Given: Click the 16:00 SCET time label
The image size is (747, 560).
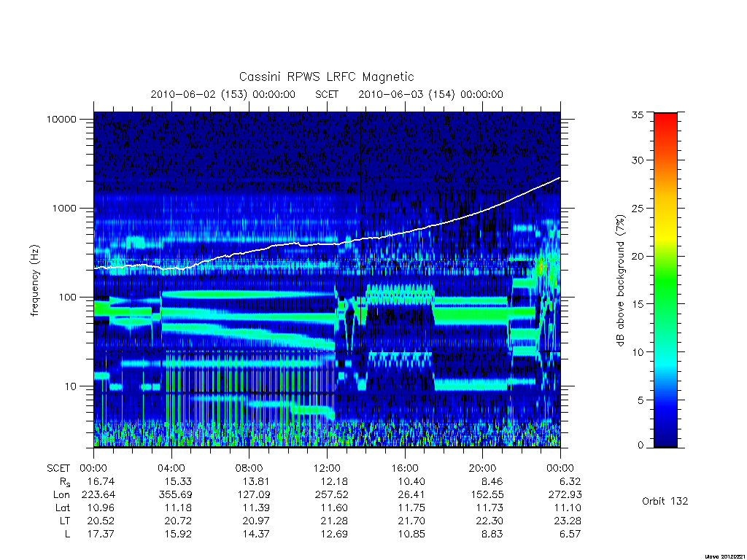Looking at the screenshot, I should tap(405, 468).
